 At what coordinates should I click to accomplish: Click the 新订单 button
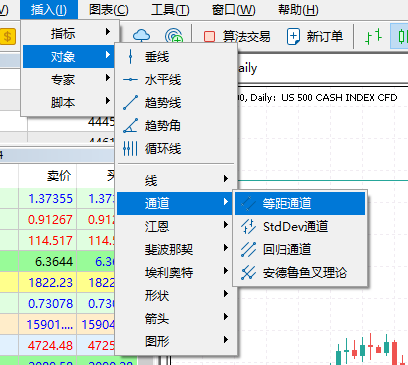[x=315, y=36]
